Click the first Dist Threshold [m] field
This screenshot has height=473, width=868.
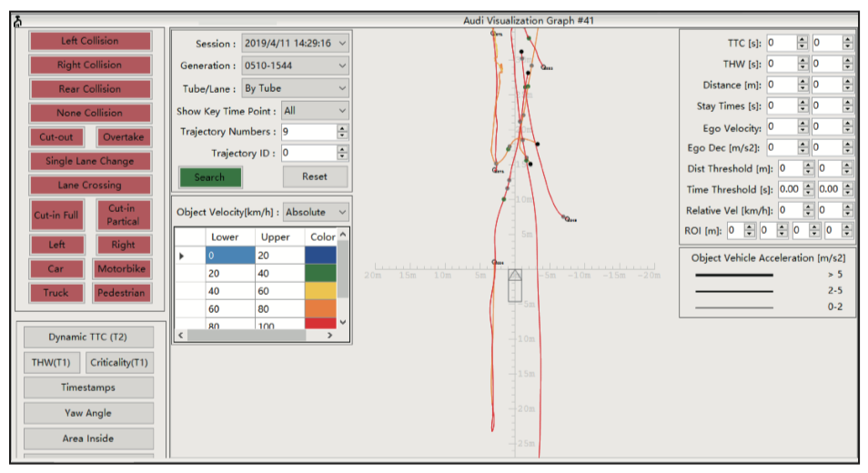coord(791,168)
